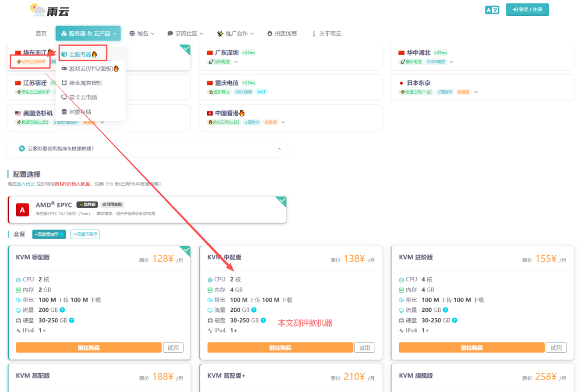Click IPv4 icon in KVM 中配版 card
The width and height of the screenshot is (582, 392).
click(210, 331)
